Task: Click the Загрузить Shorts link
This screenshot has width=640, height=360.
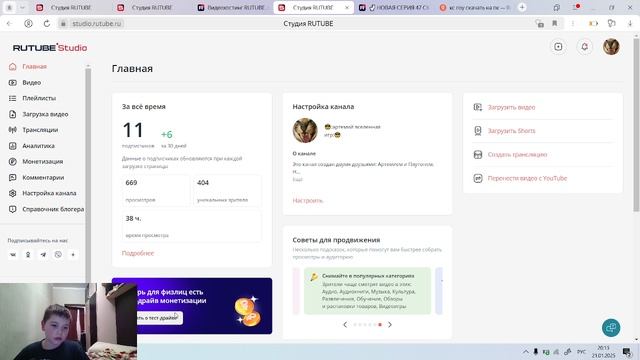Action: [x=511, y=131]
